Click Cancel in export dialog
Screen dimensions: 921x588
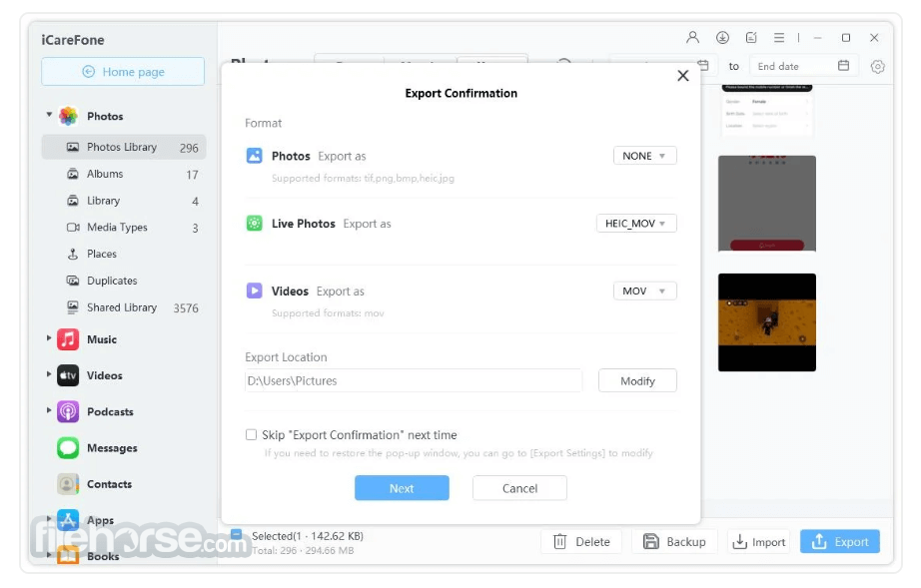(x=519, y=488)
